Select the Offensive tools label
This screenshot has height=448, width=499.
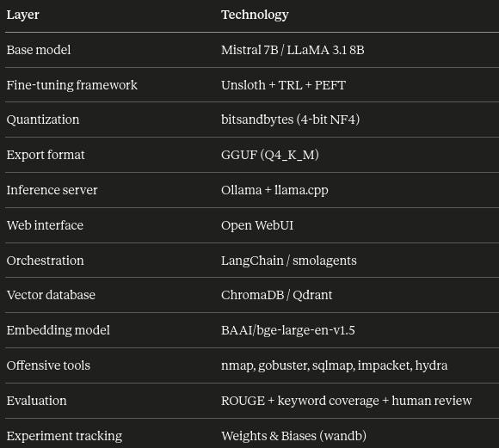tap(48, 365)
